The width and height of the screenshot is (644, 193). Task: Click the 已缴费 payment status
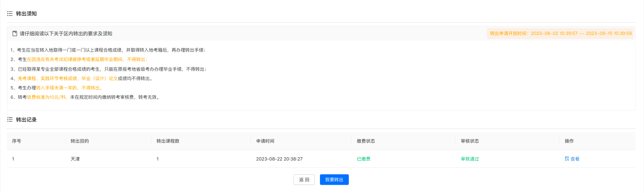point(363,159)
